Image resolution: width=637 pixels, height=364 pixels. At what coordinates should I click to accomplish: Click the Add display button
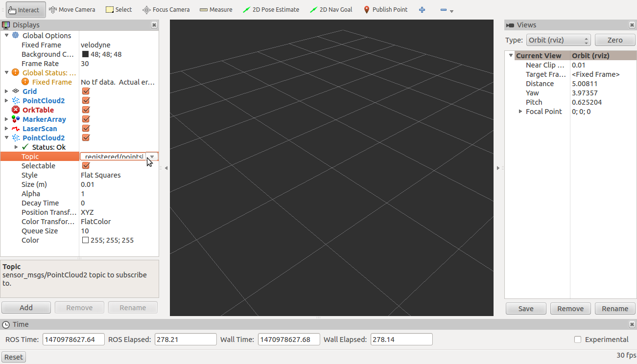[x=26, y=307]
